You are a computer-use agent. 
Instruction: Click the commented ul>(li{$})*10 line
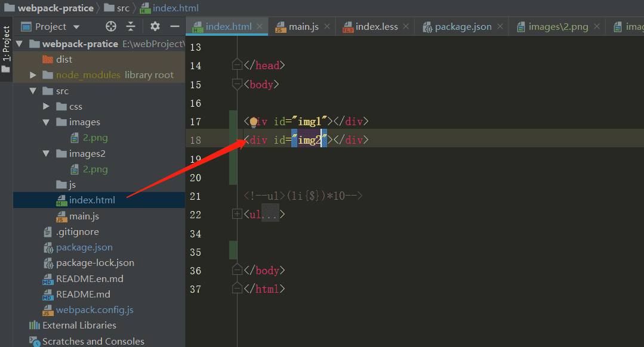tap(303, 196)
